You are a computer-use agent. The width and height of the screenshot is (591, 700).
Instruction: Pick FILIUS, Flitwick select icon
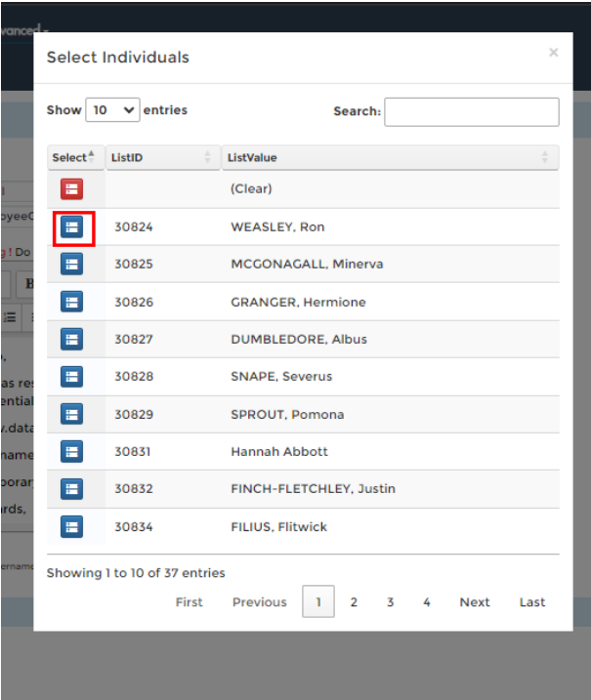tap(71, 527)
